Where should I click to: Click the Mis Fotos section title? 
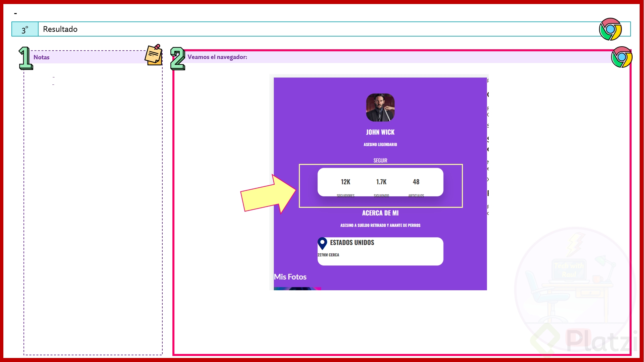pos(290,277)
